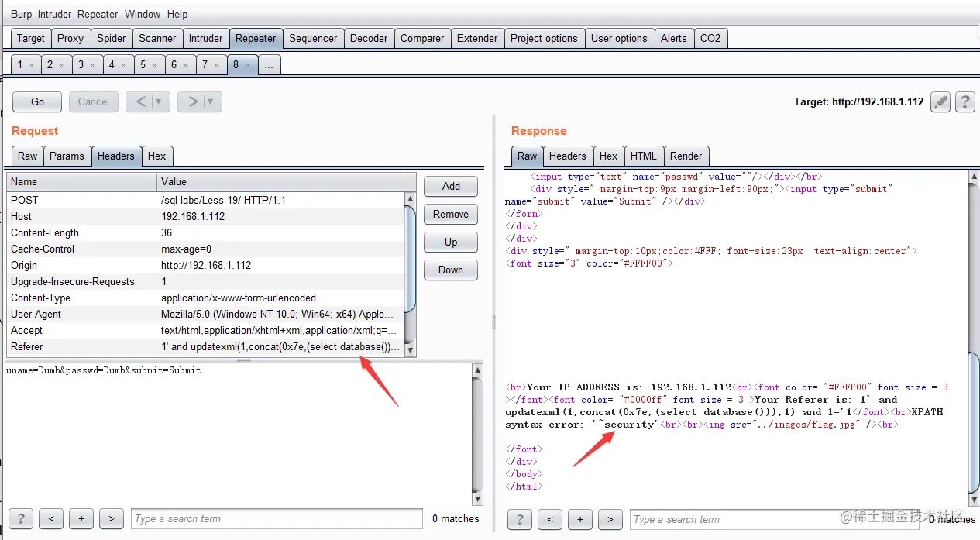980x540 pixels.
Task: Open the User options tab
Action: [619, 38]
